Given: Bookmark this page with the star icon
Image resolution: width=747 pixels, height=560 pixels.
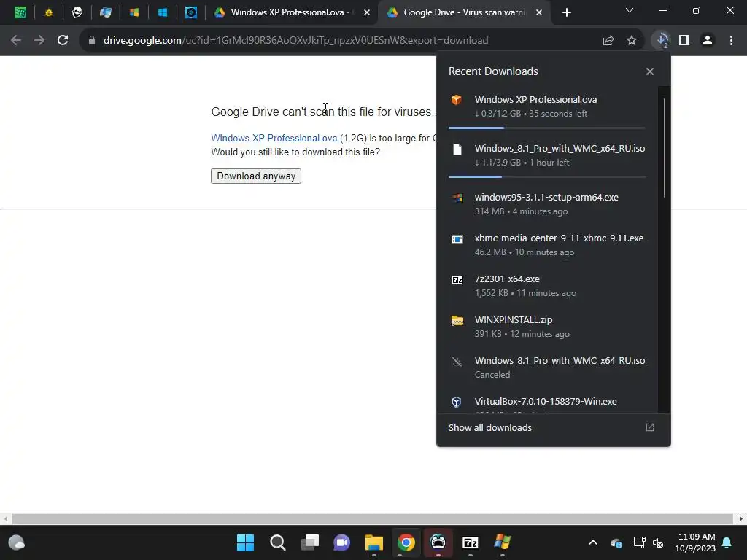Looking at the screenshot, I should [x=632, y=41].
